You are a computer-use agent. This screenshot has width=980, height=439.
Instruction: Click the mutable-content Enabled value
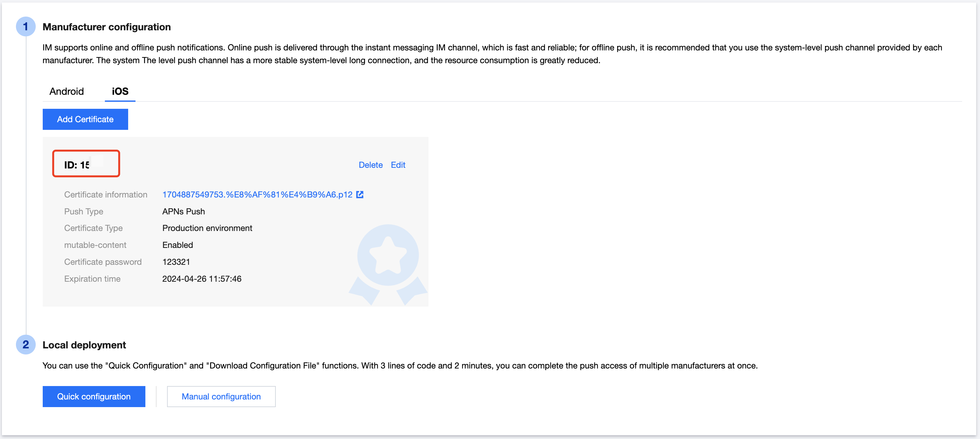[x=177, y=245]
